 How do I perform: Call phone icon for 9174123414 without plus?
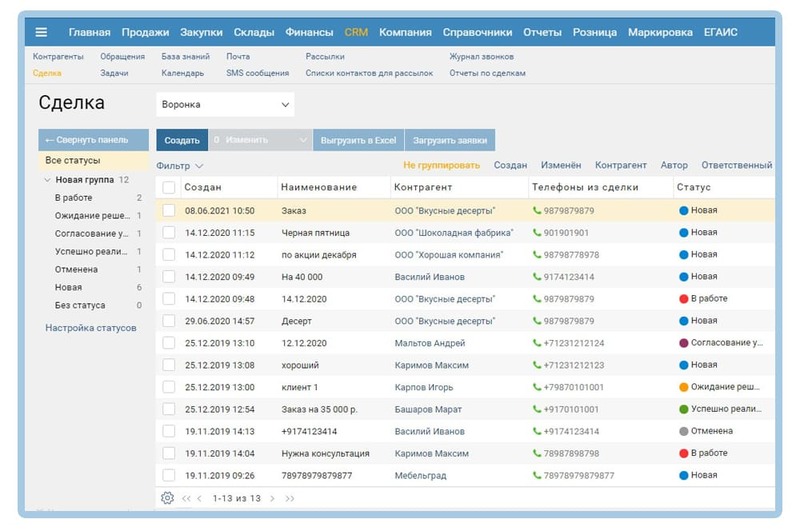pyautogui.click(x=537, y=276)
